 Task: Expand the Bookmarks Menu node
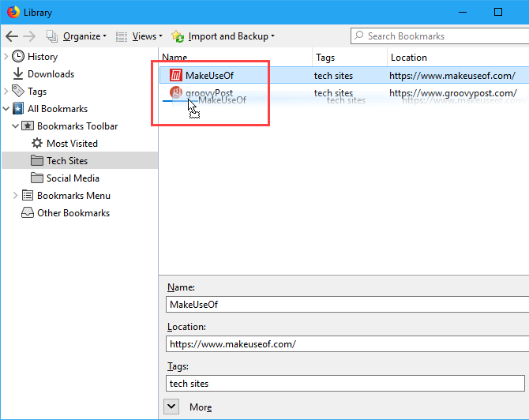(15, 196)
